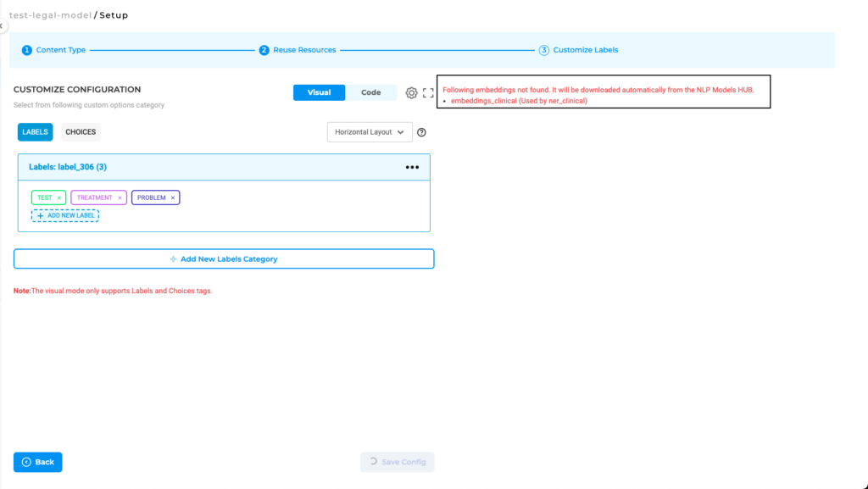Screen dimensions: 868x489
Task: Click the Content Type step icon
Action: [25, 50]
